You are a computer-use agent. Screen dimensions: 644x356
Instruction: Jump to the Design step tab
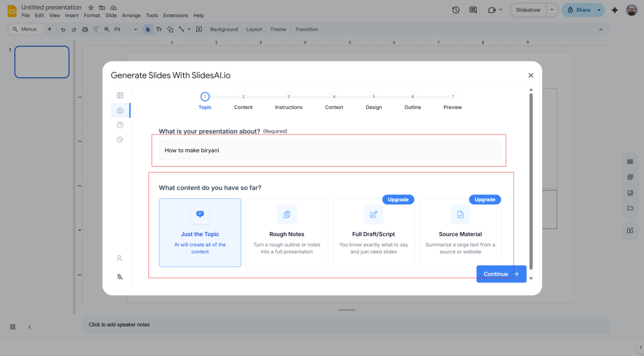click(x=374, y=101)
